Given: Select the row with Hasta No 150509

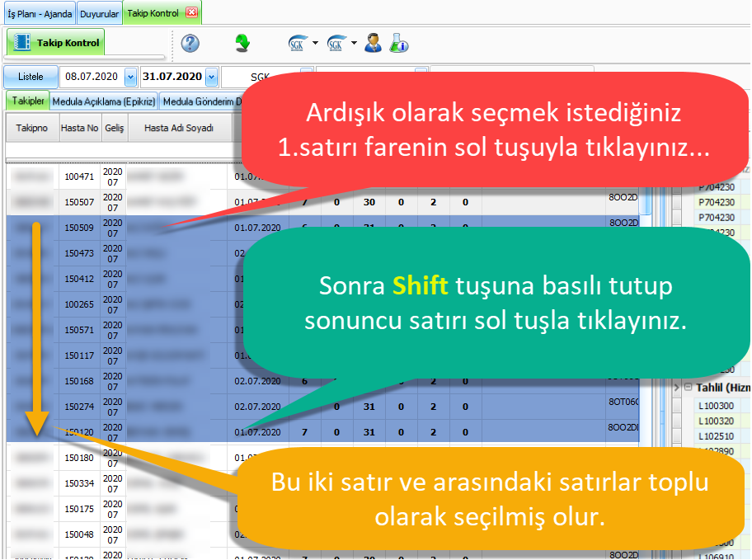Looking at the screenshot, I should pyautogui.click(x=322, y=228).
